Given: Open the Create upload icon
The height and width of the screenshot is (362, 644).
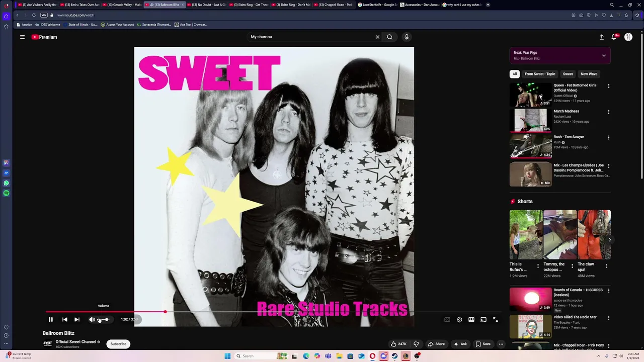Looking at the screenshot, I should click(x=601, y=37).
